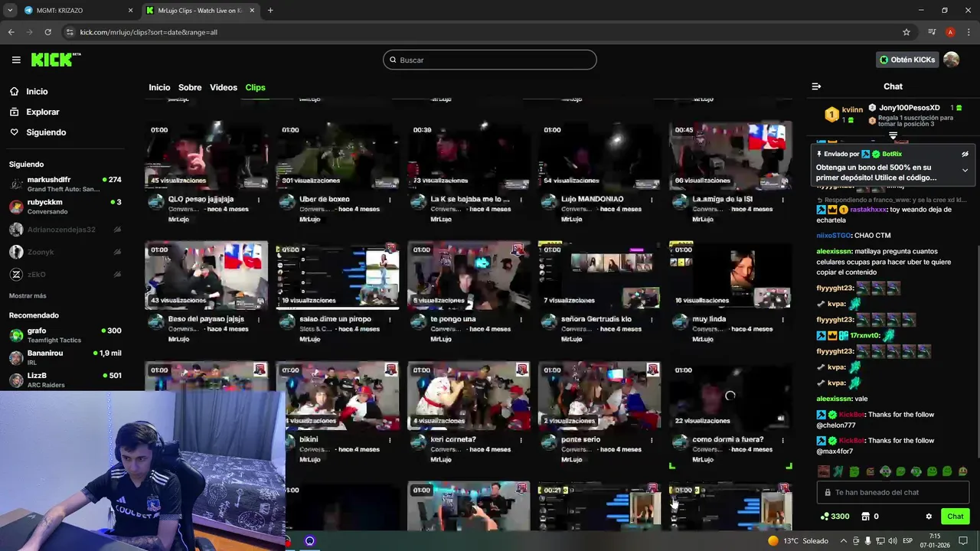
Task: Hide the pinned BotRix message
Action: click(x=965, y=154)
